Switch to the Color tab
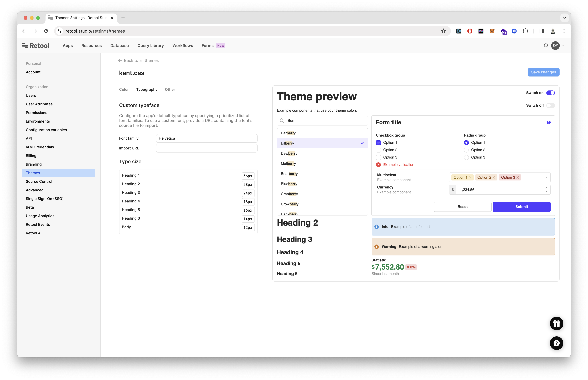The height and width of the screenshot is (380, 588). 124,90
